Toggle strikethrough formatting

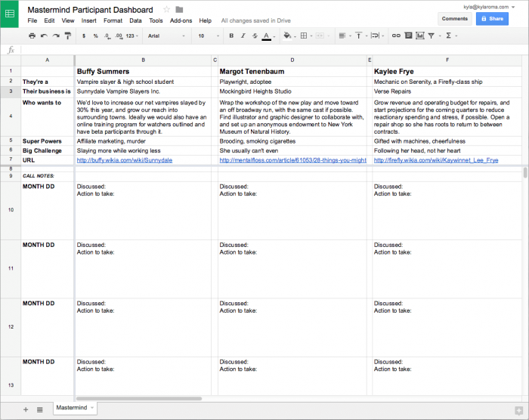pyautogui.click(x=255, y=36)
